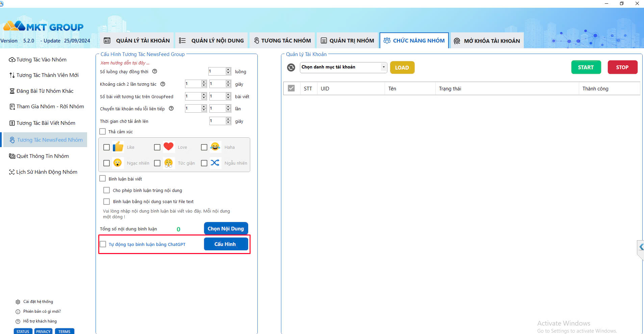Enable Cho phép bình luận trùng nội dung
Screen dimensions: 644x334
[106, 190]
